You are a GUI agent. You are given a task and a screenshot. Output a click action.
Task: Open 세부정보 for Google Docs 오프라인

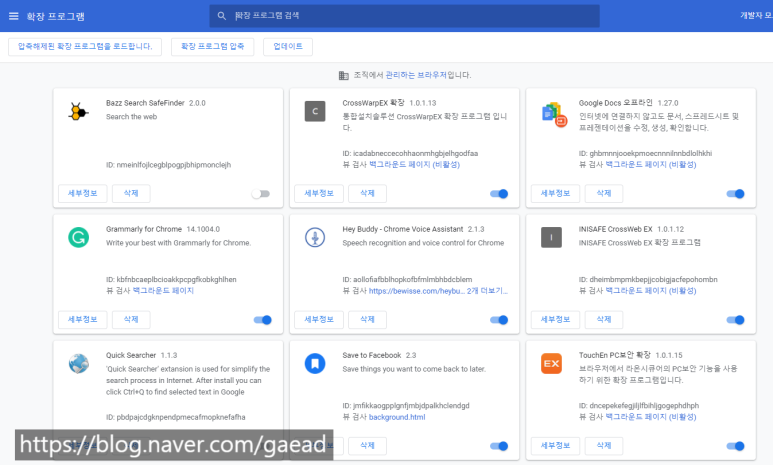(555, 193)
